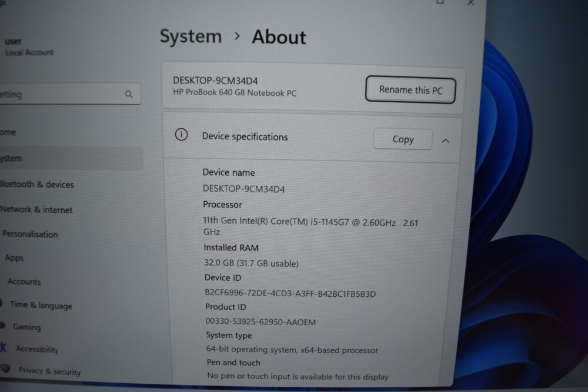Screen dimensions: 588x392
Task: Click the 'Pen and touch' label
Action: tap(233, 363)
